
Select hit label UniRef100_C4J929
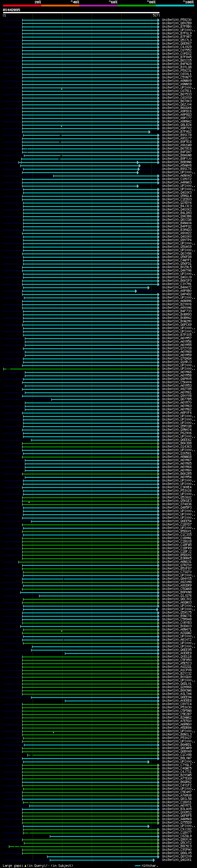point(176,47)
